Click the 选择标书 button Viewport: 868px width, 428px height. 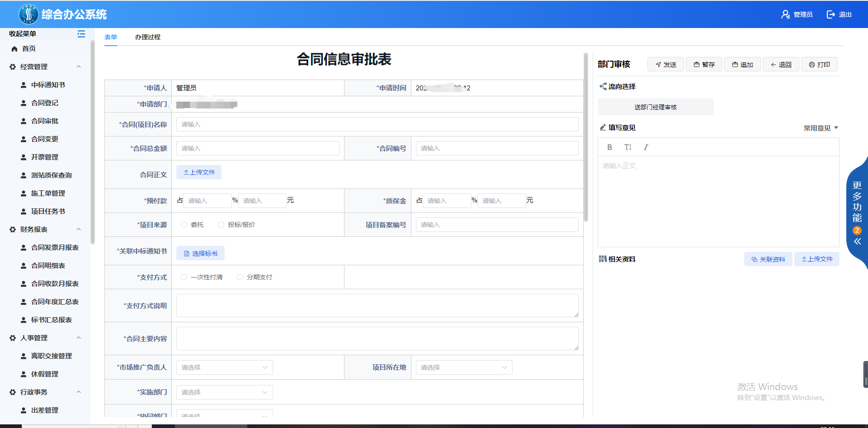point(200,254)
